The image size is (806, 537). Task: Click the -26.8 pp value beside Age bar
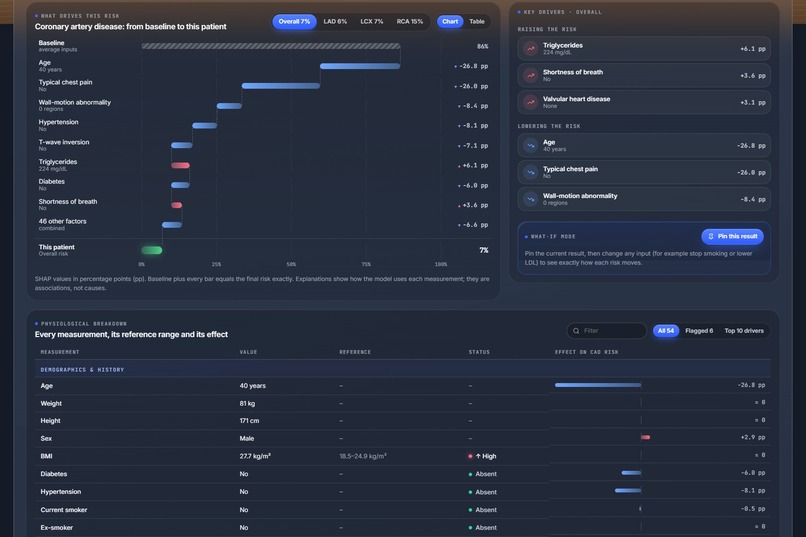473,66
